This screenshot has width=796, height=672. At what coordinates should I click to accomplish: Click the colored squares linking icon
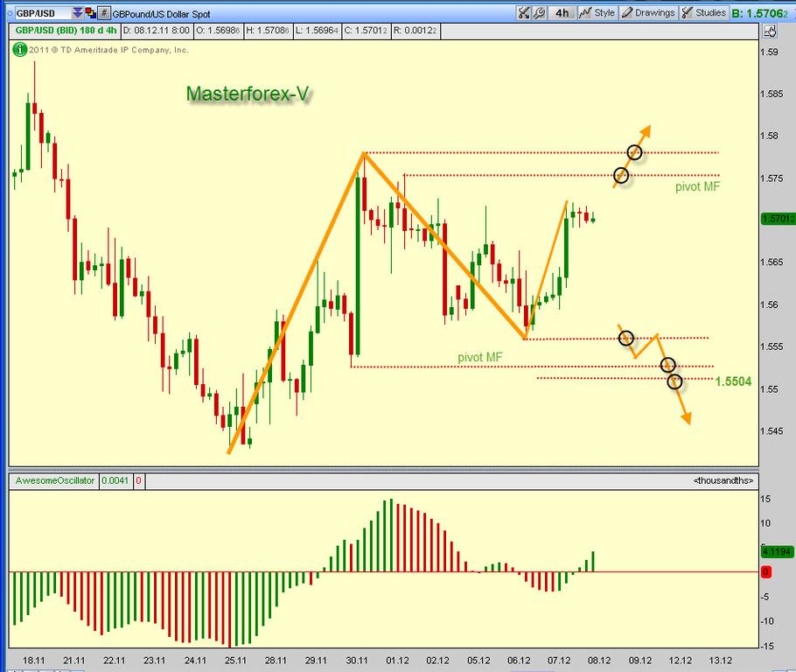tap(90, 13)
